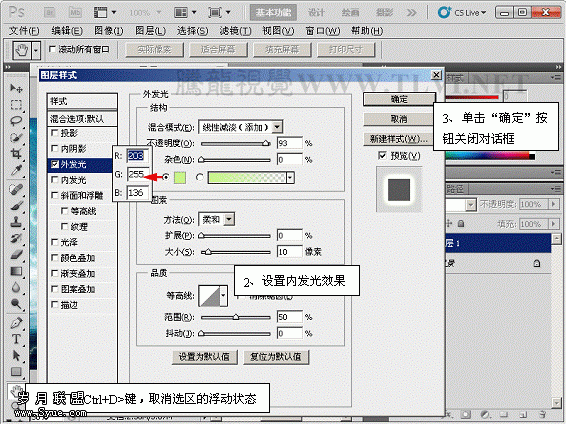This screenshot has height=424, width=566.
Task: Open the 编辑(E) menu
Action: (67, 31)
